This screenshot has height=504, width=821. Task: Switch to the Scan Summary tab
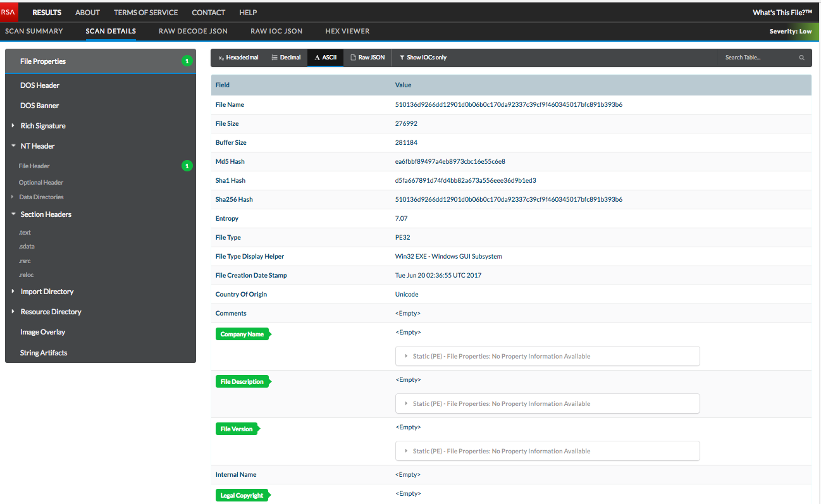[x=34, y=31]
